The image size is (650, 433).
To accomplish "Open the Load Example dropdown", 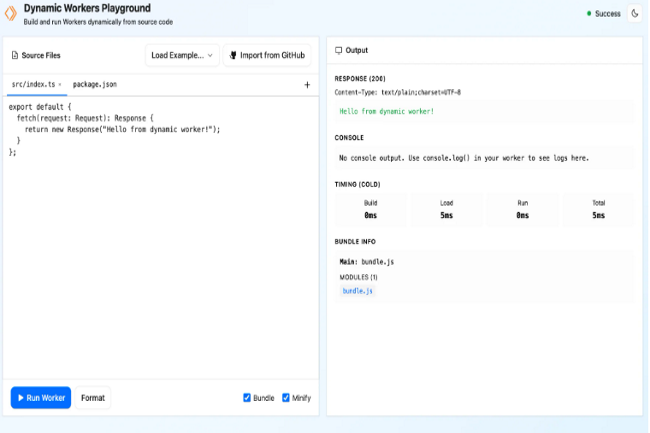I will click(182, 55).
